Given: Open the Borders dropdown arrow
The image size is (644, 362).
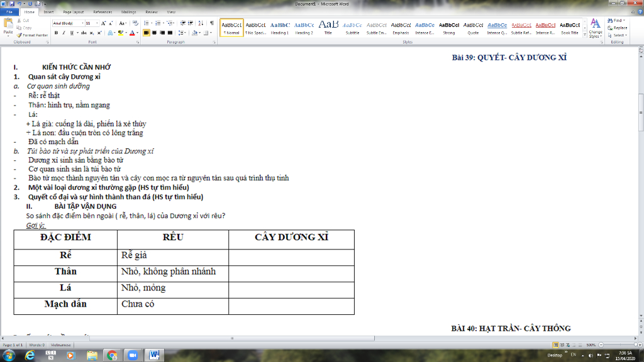Looking at the screenshot, I should click(x=211, y=33).
